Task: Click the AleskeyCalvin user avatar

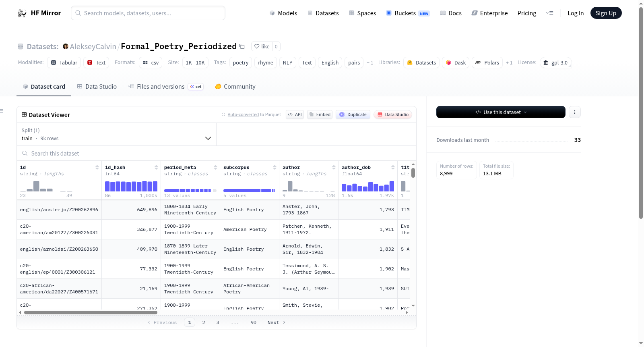Action: (x=66, y=46)
